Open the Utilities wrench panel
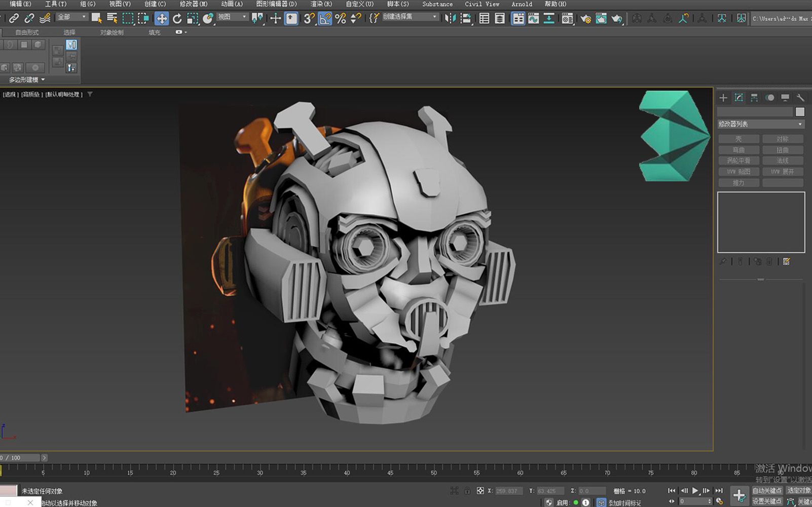Screen dimensions: 812x507 pos(800,98)
